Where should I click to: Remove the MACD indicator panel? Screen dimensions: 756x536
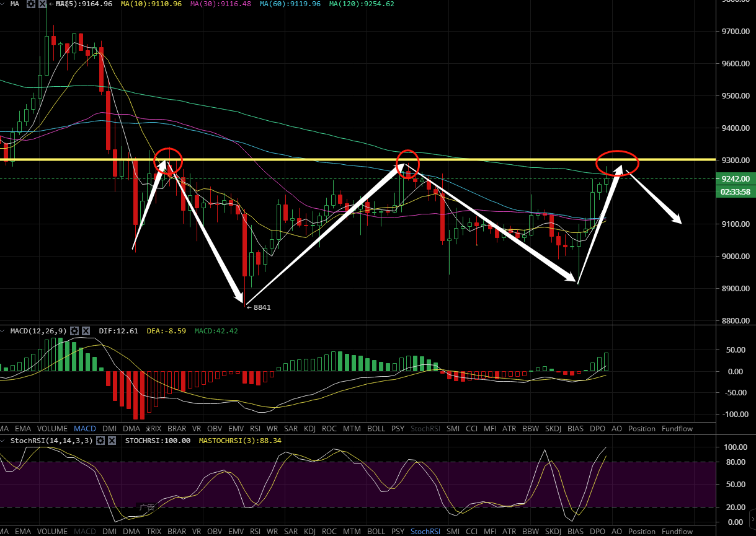(x=86, y=331)
